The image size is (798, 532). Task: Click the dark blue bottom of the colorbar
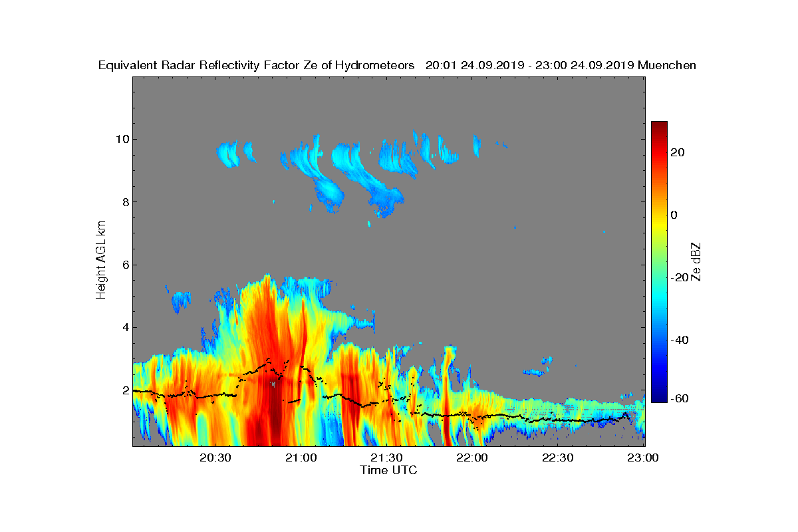[x=659, y=398]
